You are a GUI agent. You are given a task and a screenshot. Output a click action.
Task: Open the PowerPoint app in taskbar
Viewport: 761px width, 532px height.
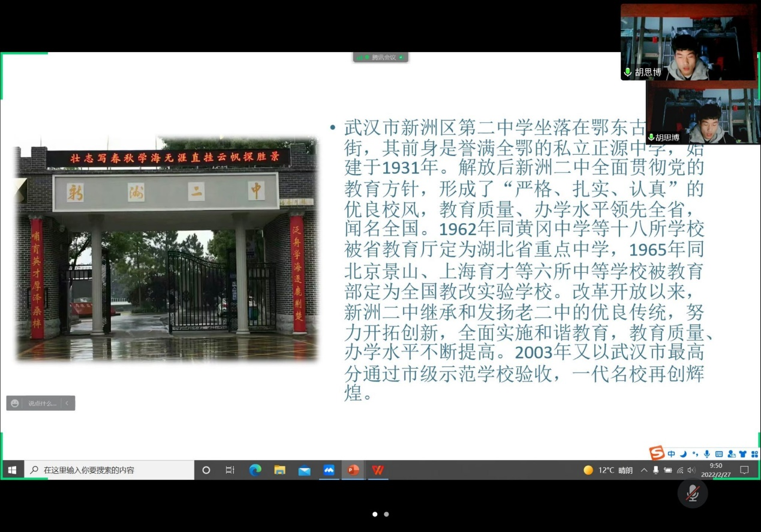tap(353, 470)
